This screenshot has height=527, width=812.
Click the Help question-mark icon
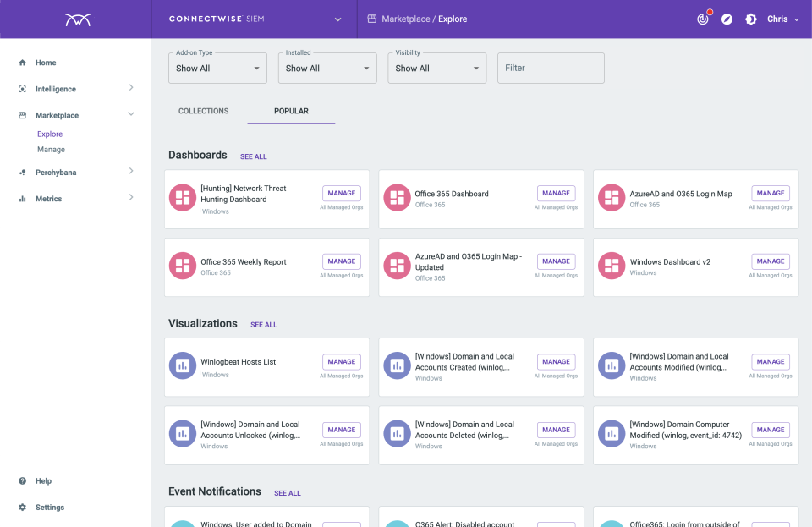(x=20, y=480)
